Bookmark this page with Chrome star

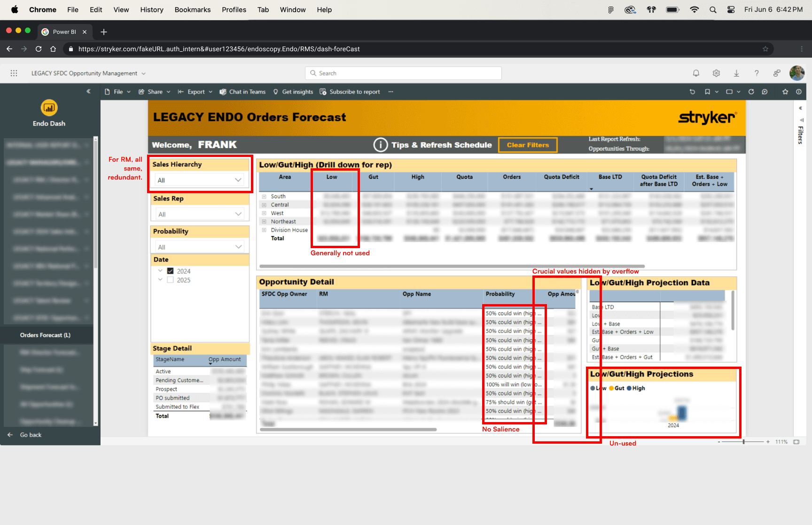pyautogui.click(x=765, y=49)
